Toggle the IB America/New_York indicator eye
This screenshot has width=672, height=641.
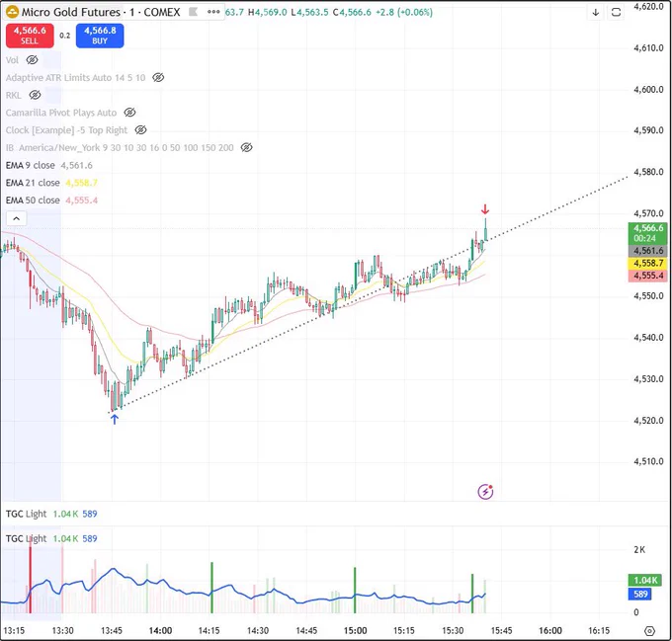point(246,148)
